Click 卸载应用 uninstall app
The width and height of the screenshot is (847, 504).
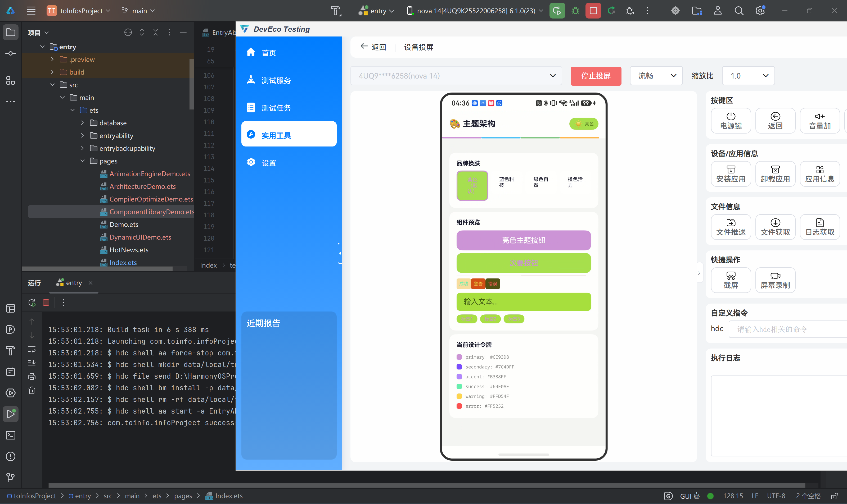tap(775, 174)
